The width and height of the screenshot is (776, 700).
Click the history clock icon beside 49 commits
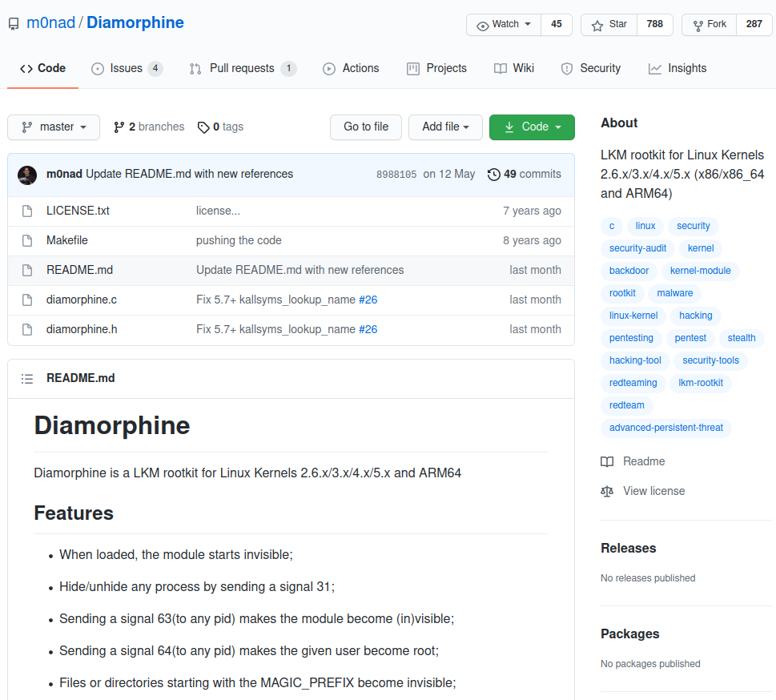[x=493, y=175]
